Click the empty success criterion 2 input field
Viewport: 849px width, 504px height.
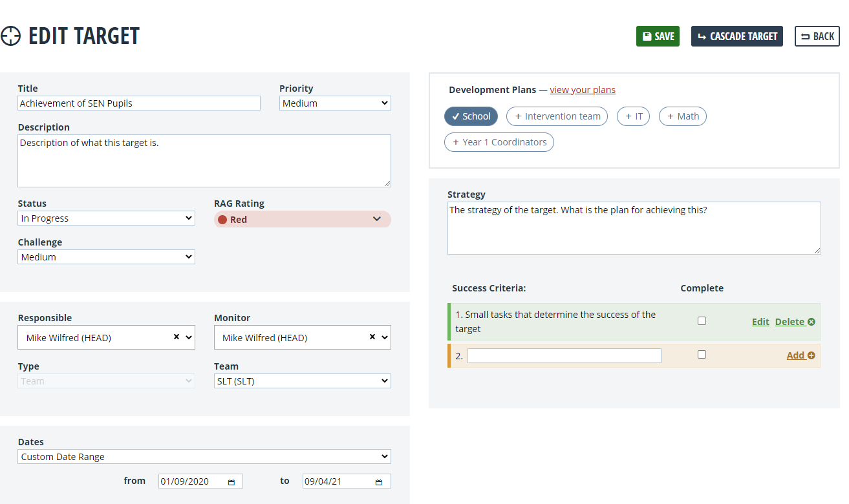(x=564, y=355)
